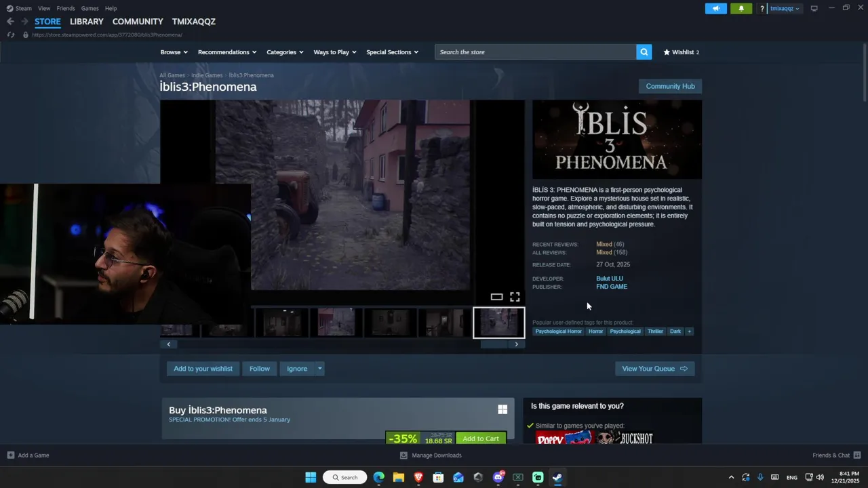This screenshot has width=868, height=488.
Task: Open Manage Downloads
Action: [431, 455]
